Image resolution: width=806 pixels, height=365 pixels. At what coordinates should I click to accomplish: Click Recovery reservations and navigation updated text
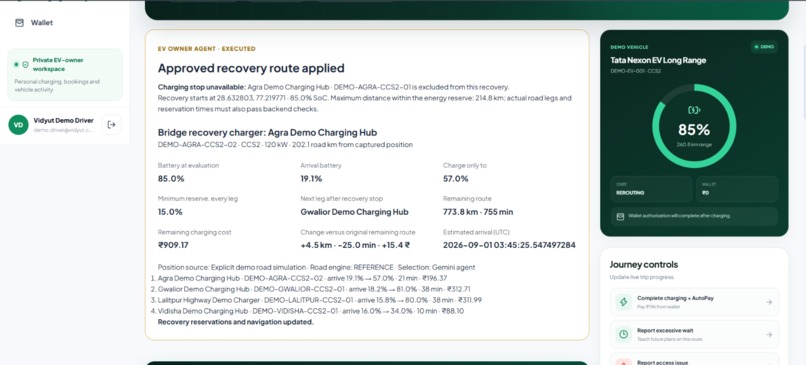coord(235,322)
